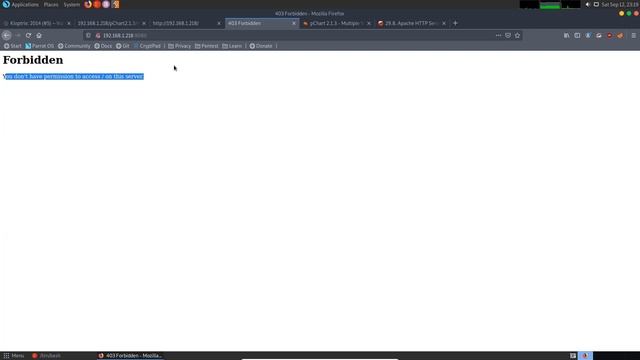This screenshot has height=360, width=640.
Task: Open the browser home page
Action: (x=39, y=36)
